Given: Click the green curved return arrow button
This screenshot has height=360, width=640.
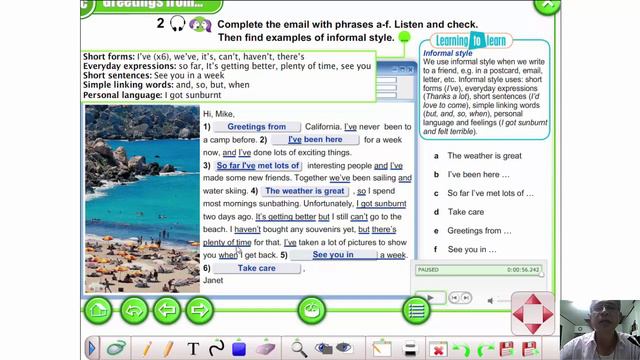Looking at the screenshot, I should [134, 310].
